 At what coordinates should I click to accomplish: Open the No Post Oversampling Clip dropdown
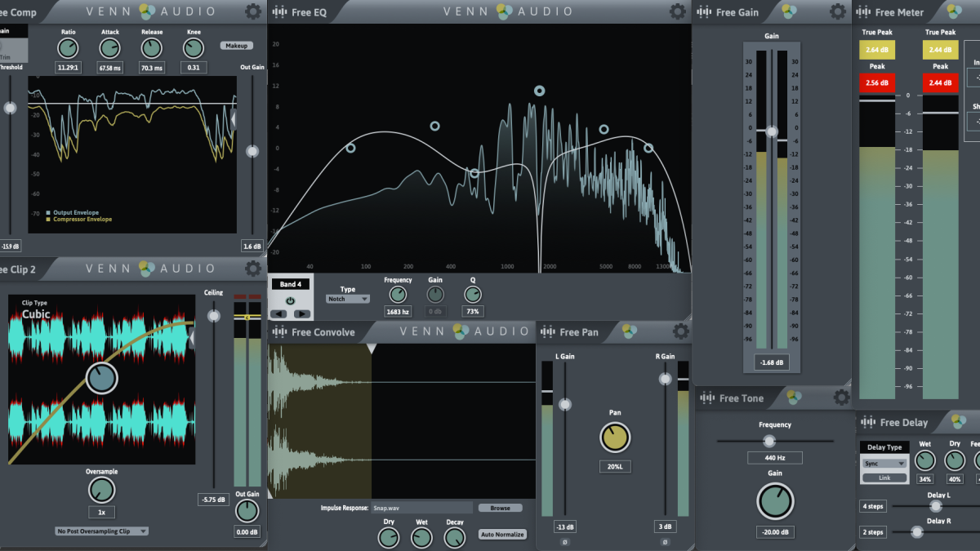[x=102, y=531]
